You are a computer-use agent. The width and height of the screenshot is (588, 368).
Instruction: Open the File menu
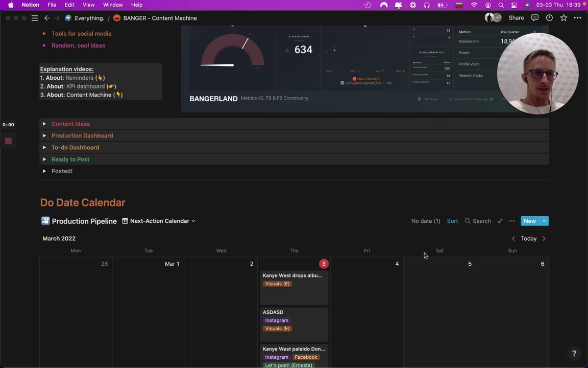coord(52,5)
